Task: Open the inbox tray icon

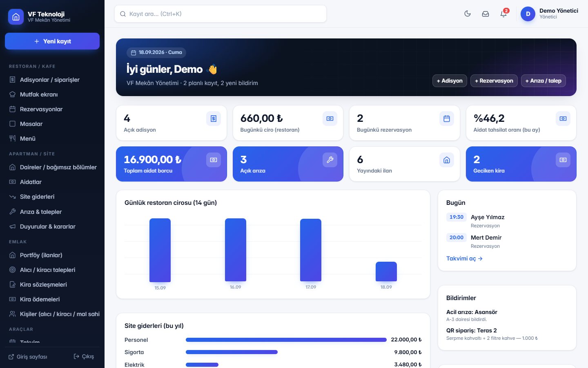Action: (486, 13)
